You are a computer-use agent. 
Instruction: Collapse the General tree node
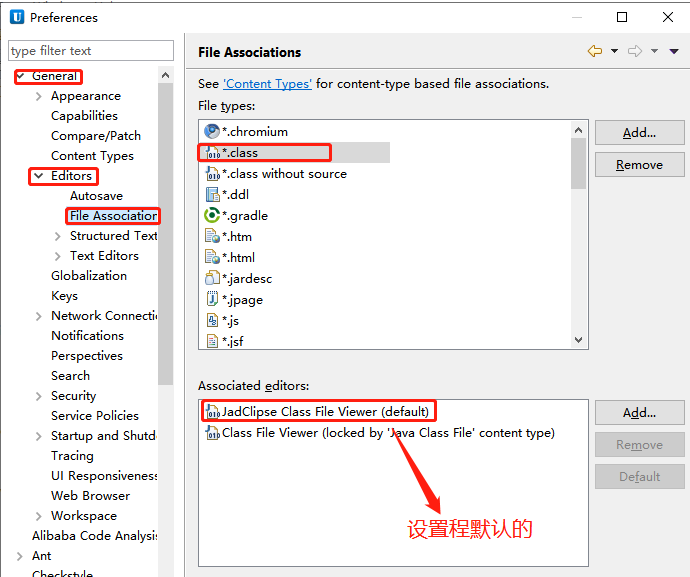(21, 76)
